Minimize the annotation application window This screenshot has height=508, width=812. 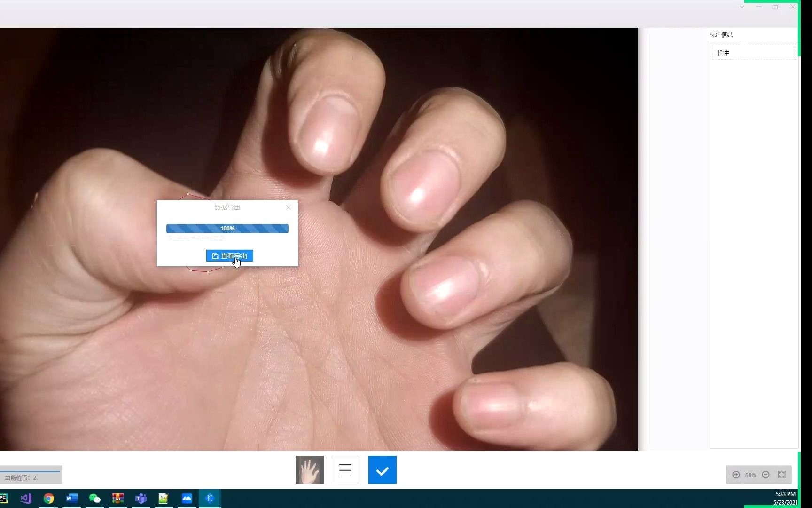point(759,7)
